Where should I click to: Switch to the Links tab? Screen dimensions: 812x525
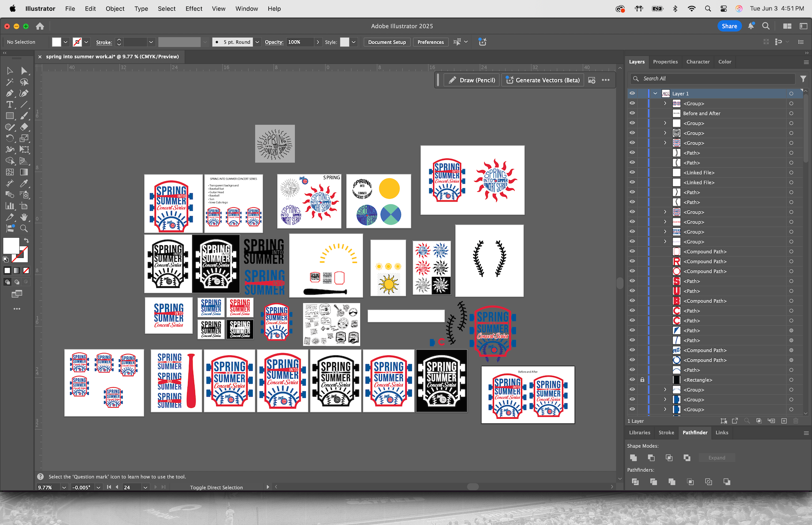722,433
